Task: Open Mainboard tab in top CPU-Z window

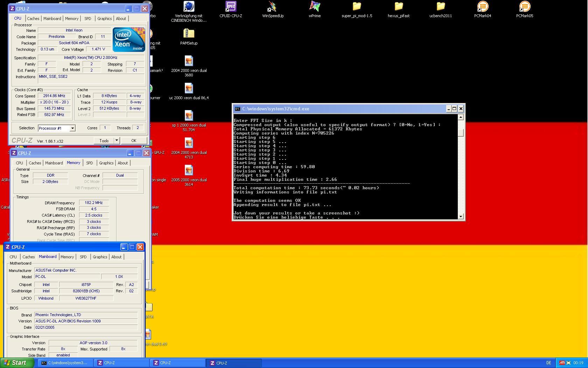Action: click(x=52, y=19)
